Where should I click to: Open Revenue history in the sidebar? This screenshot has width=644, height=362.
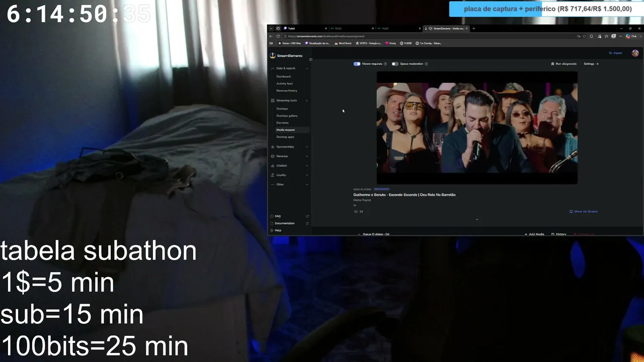(x=287, y=90)
